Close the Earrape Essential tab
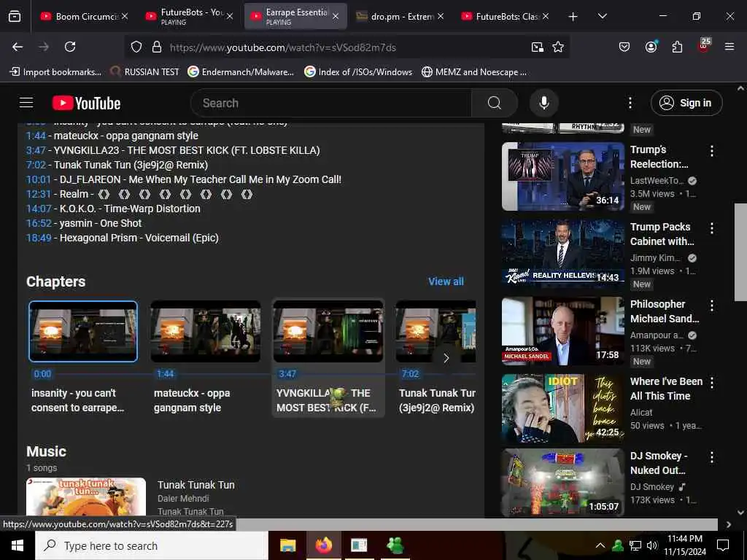 (x=336, y=16)
